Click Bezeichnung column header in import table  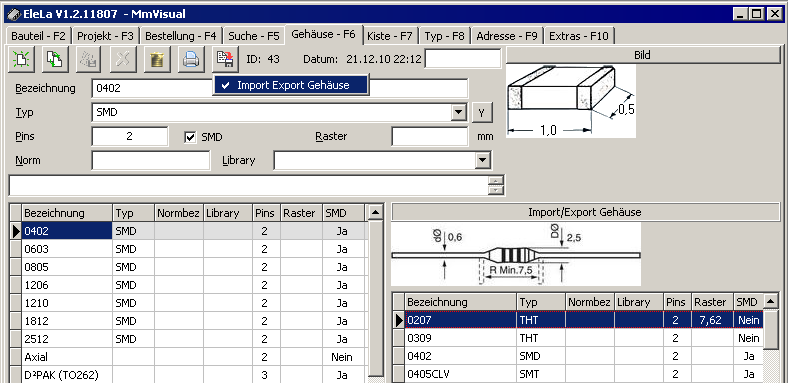(x=460, y=302)
